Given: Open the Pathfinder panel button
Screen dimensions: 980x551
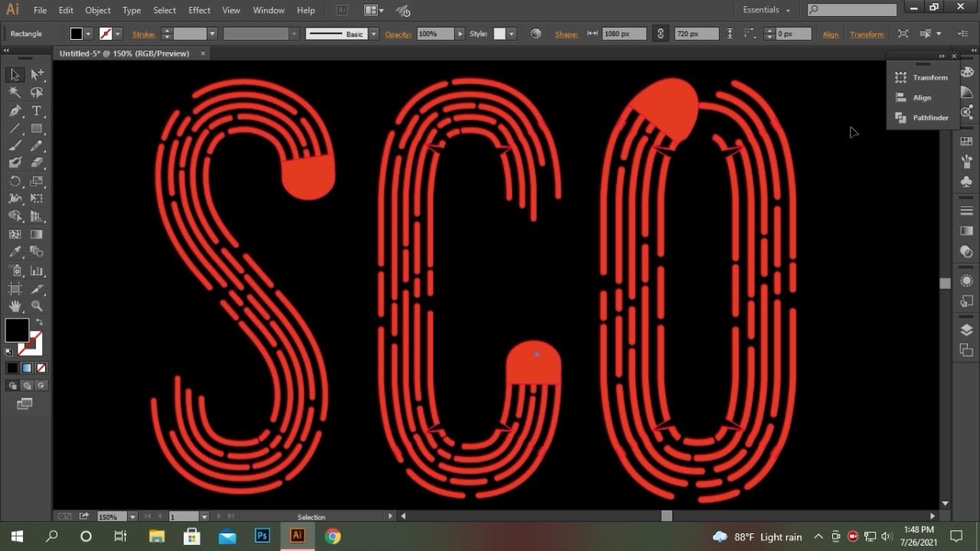Looking at the screenshot, I should (922, 118).
